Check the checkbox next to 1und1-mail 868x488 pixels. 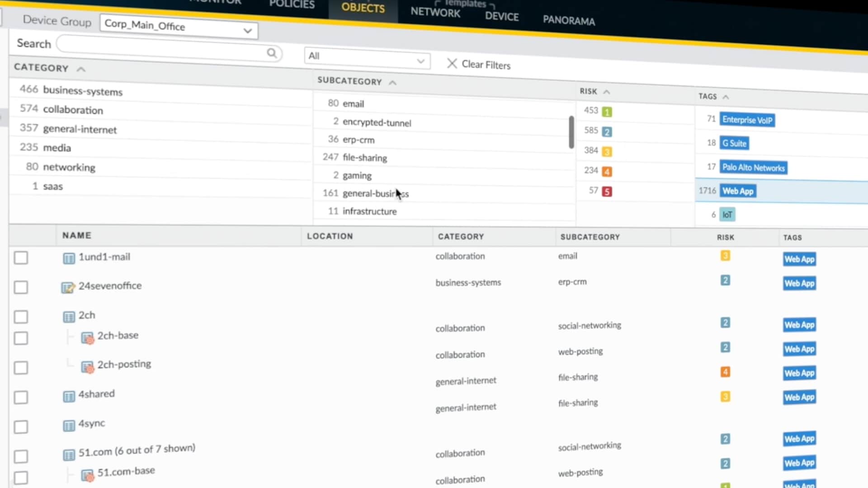click(21, 258)
